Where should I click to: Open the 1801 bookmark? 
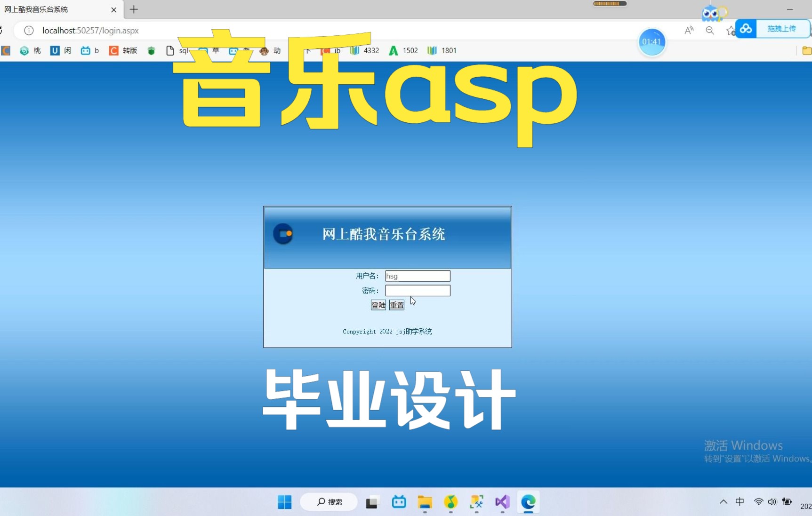(442, 50)
